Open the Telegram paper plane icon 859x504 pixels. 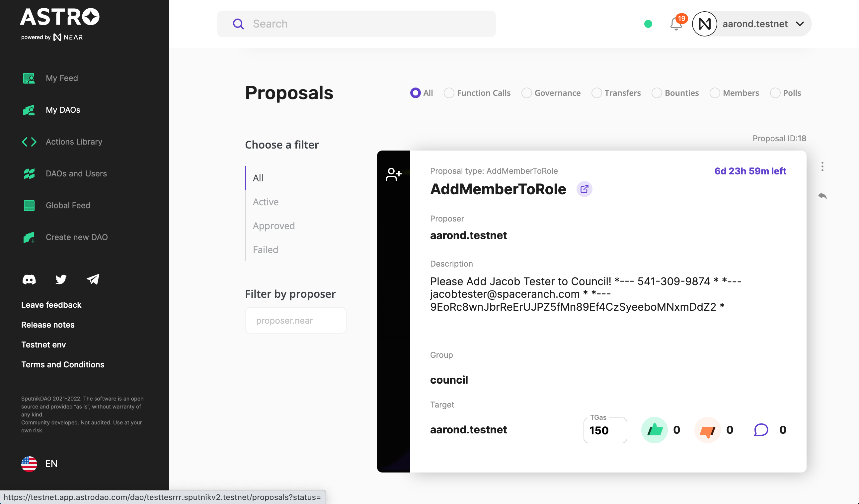93,279
